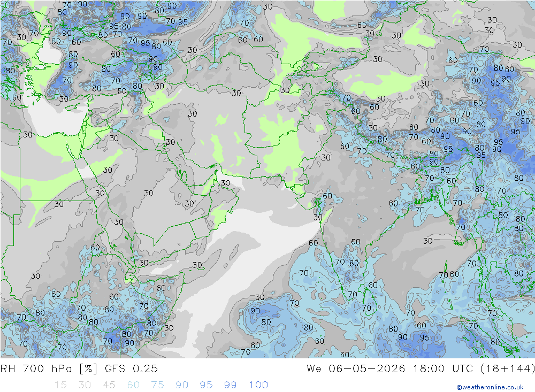
Task: Click the 18:00 UTC time label
Action: click(443, 368)
